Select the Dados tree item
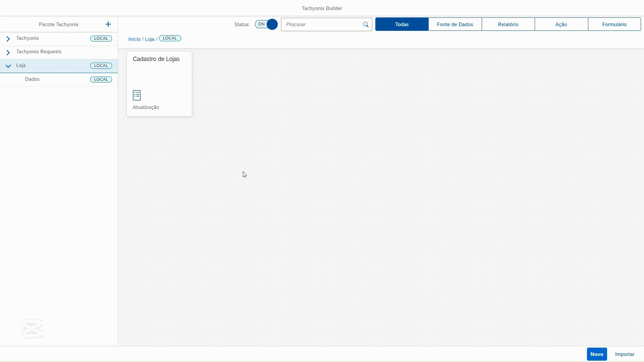The width and height of the screenshot is (644, 362). (32, 79)
